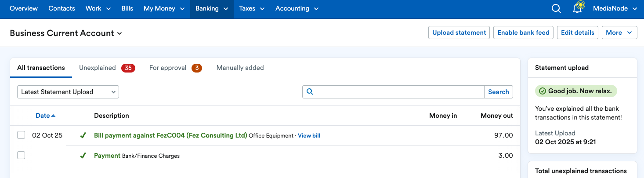644x178 pixels.
Task: Click the Statement upload heading
Action: (x=562, y=68)
